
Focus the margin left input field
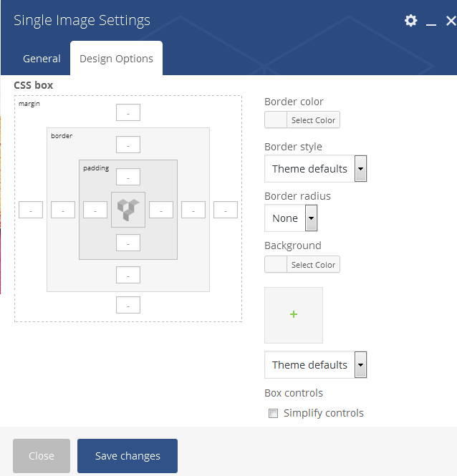31,210
